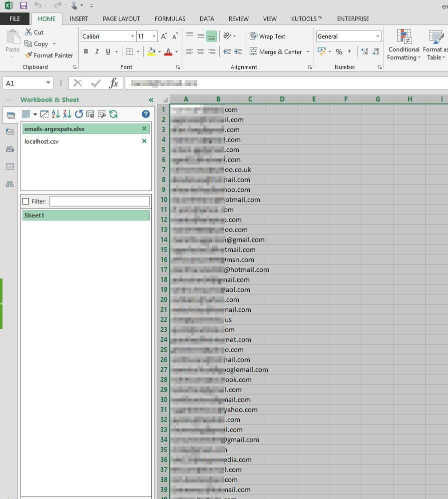Apply Comma Style

(x=350, y=51)
